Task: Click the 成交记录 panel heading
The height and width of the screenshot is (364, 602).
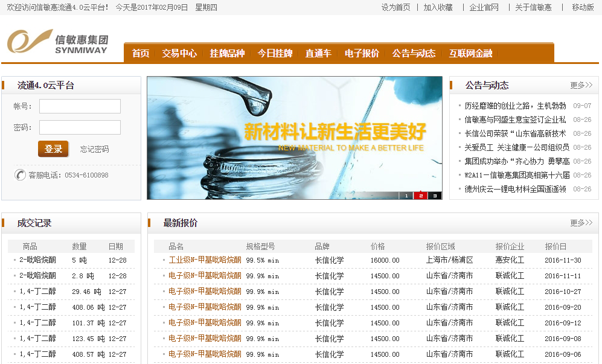Action: 34,223
